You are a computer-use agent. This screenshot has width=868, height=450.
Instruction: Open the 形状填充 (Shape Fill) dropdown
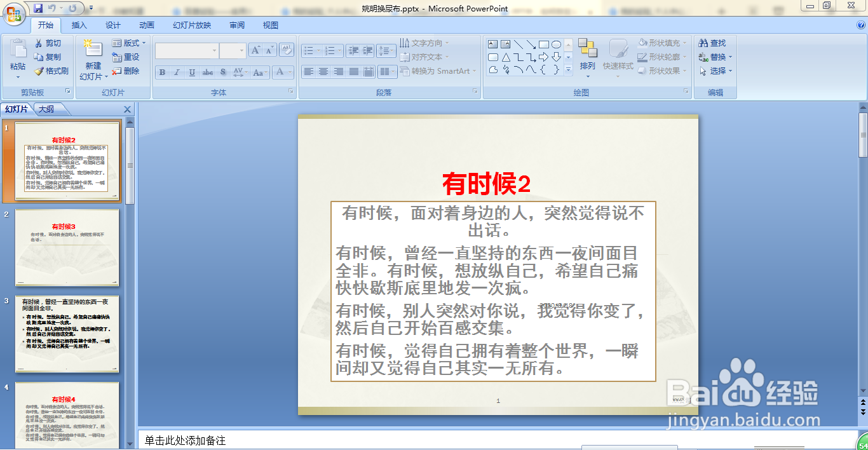663,43
